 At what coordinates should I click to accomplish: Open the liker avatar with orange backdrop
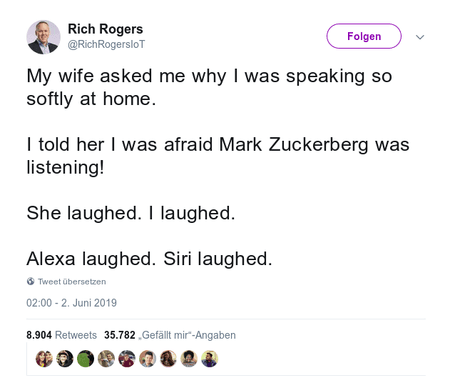click(147, 359)
